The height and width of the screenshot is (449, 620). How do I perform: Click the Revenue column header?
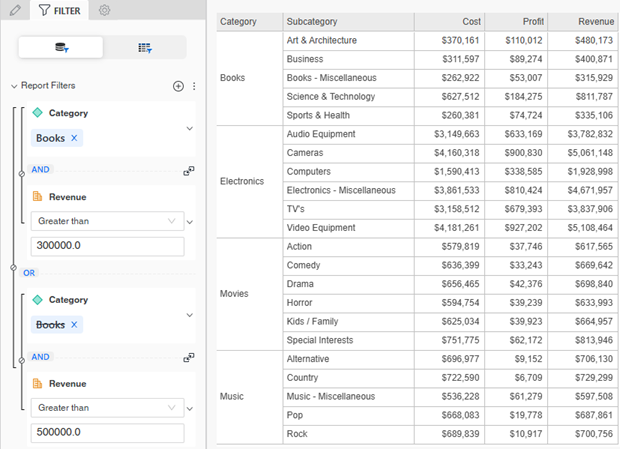pyautogui.click(x=583, y=21)
